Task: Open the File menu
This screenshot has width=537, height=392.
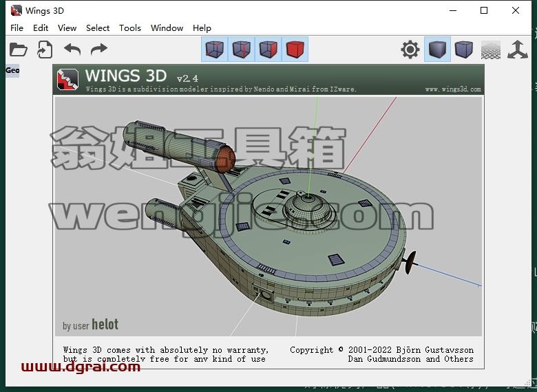Action: [x=17, y=28]
